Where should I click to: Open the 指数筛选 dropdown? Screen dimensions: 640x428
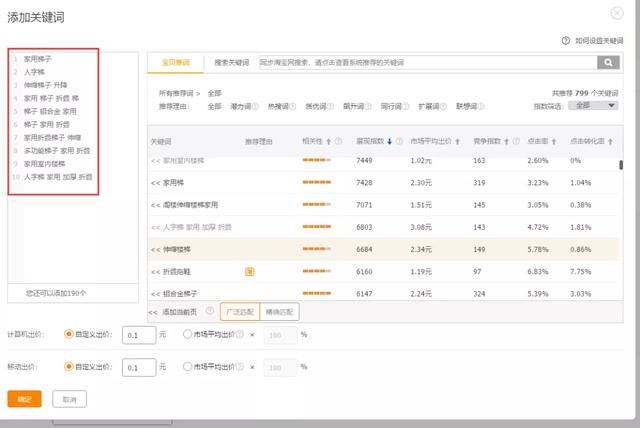(x=598, y=105)
